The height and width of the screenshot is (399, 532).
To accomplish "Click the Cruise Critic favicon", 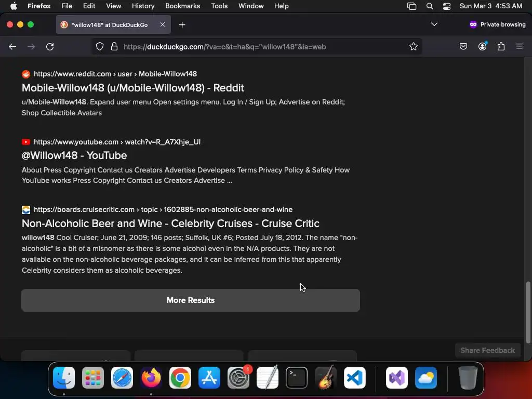I will tap(26, 210).
